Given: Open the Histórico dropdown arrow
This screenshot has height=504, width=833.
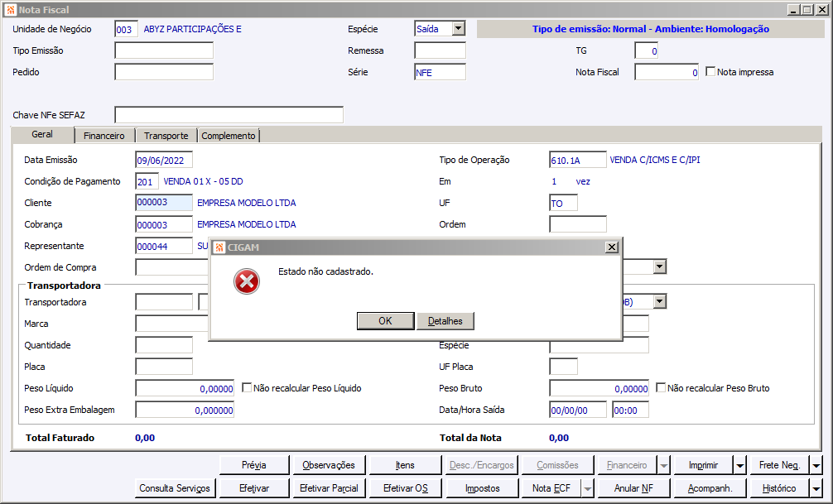Looking at the screenshot, I should (x=816, y=488).
